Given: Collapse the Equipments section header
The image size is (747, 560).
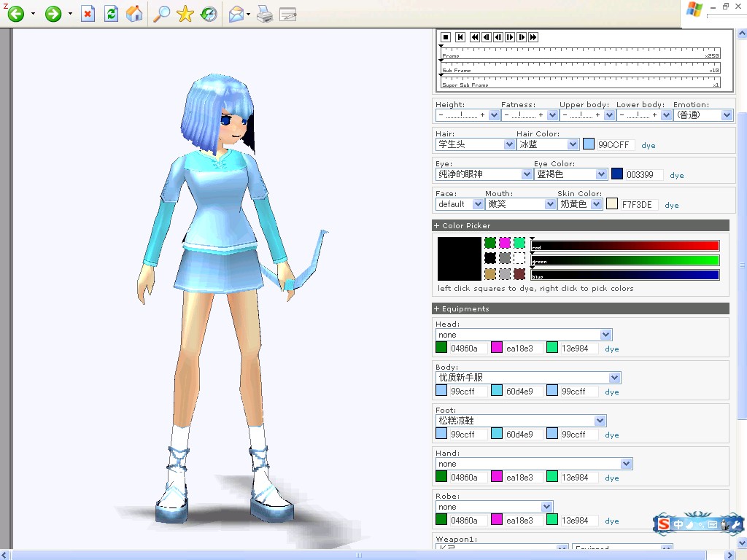Looking at the screenshot, I should [580, 308].
